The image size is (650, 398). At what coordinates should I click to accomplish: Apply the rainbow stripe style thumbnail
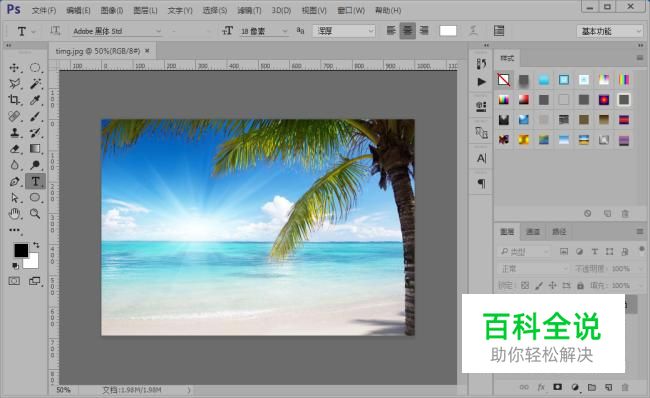click(x=624, y=80)
